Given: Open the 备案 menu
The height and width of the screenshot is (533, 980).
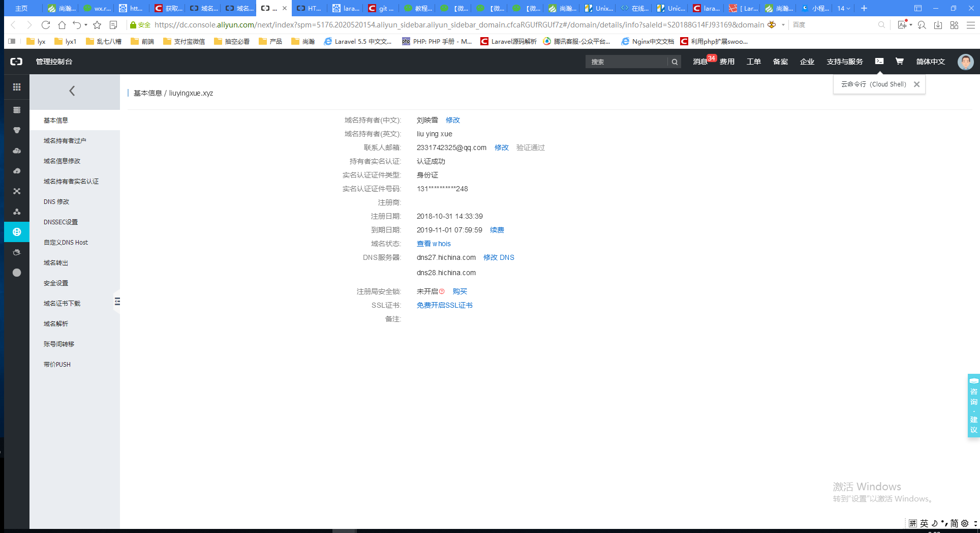Looking at the screenshot, I should (x=780, y=62).
